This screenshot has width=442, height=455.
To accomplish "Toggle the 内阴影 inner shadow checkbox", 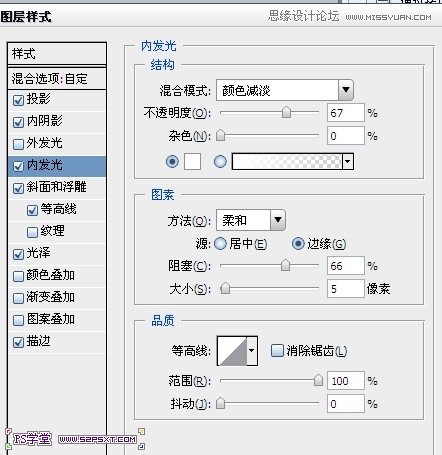I will coord(18,122).
